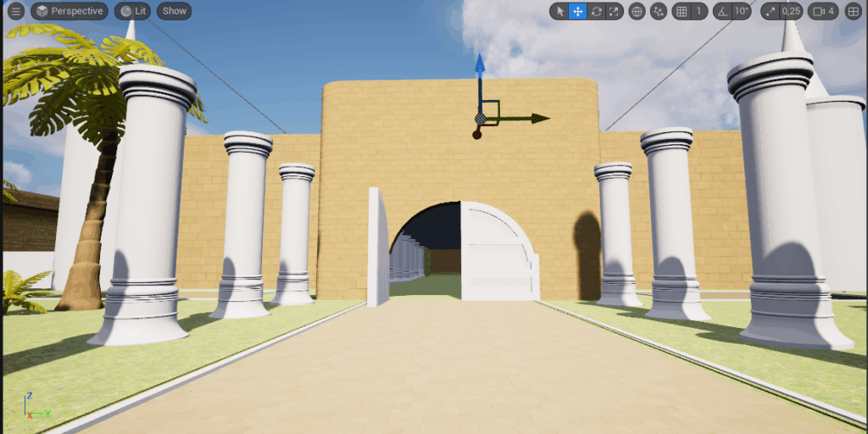
Task: Click the blue Z-axis gizmo arrow
Action: point(480,68)
